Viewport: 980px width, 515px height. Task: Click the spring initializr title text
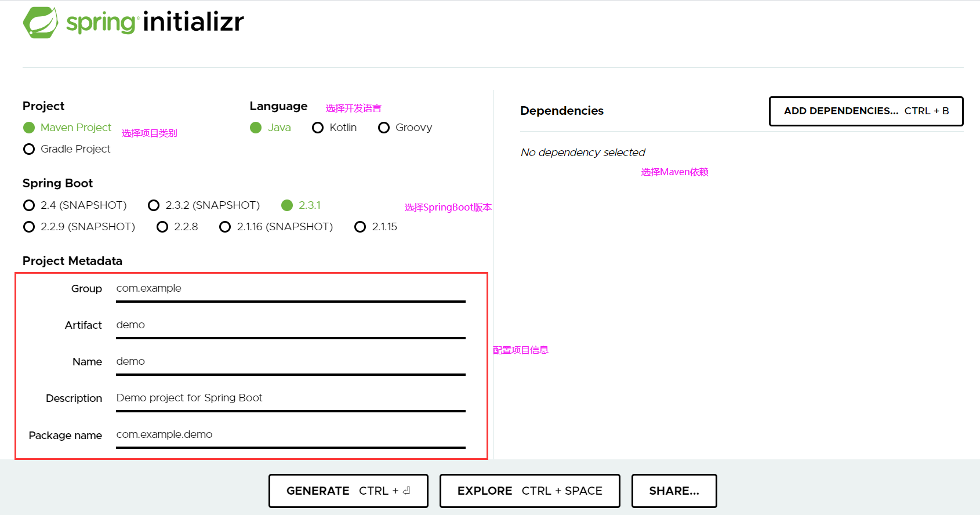click(x=155, y=22)
